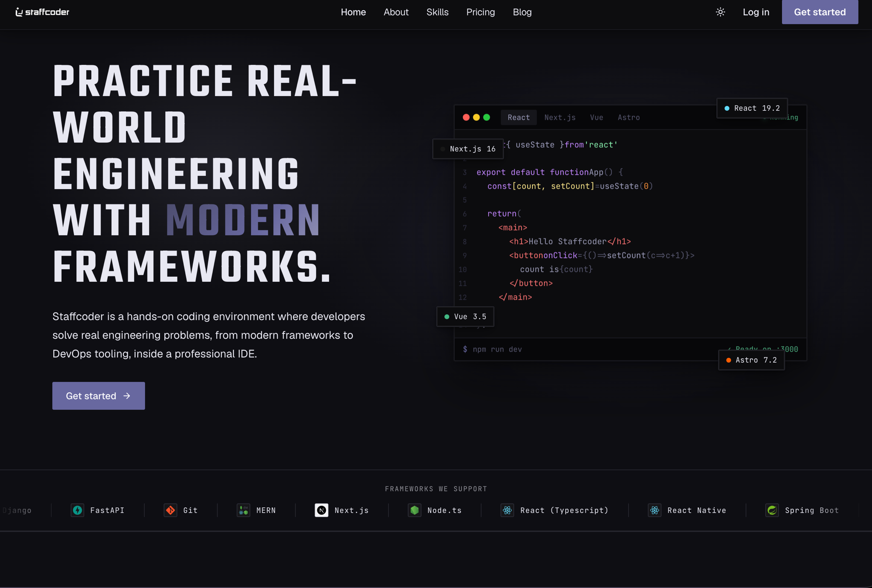Click the Astro 7.2 badge
872x588 pixels.
pyautogui.click(x=751, y=360)
